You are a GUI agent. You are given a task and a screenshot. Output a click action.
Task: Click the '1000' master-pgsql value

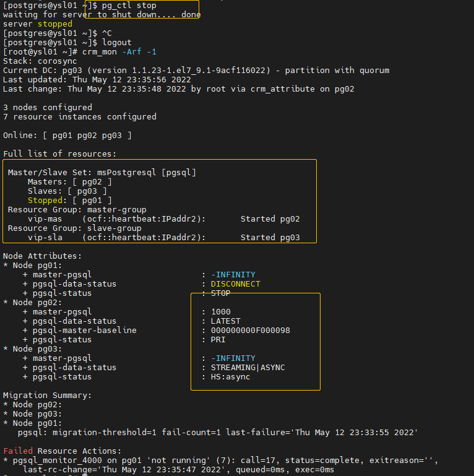click(221, 312)
